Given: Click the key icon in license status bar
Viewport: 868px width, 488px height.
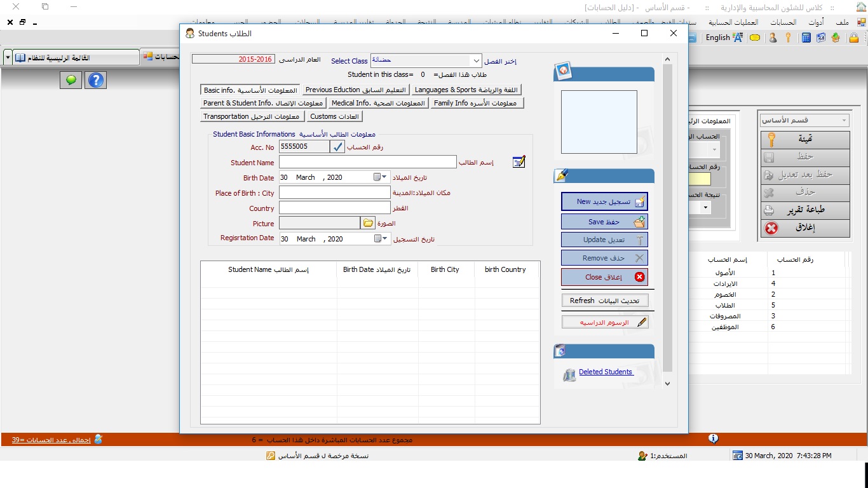Looking at the screenshot, I should 271,456.
